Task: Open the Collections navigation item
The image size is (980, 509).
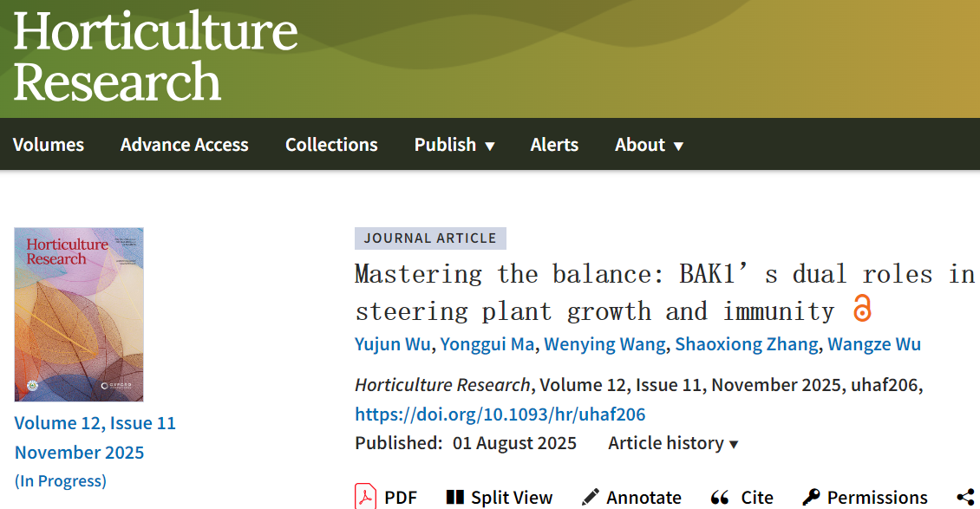Action: point(331,145)
